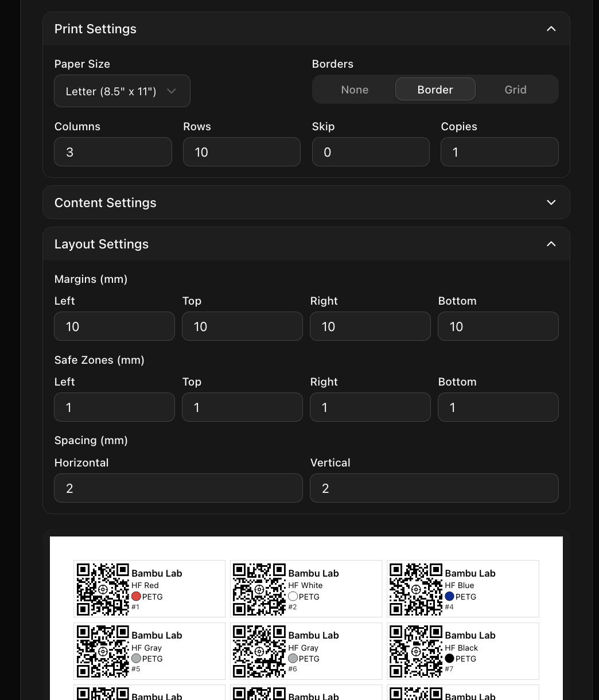This screenshot has height=700, width=599.
Task: Click the black color dot on HF Black label
Action: point(450,659)
